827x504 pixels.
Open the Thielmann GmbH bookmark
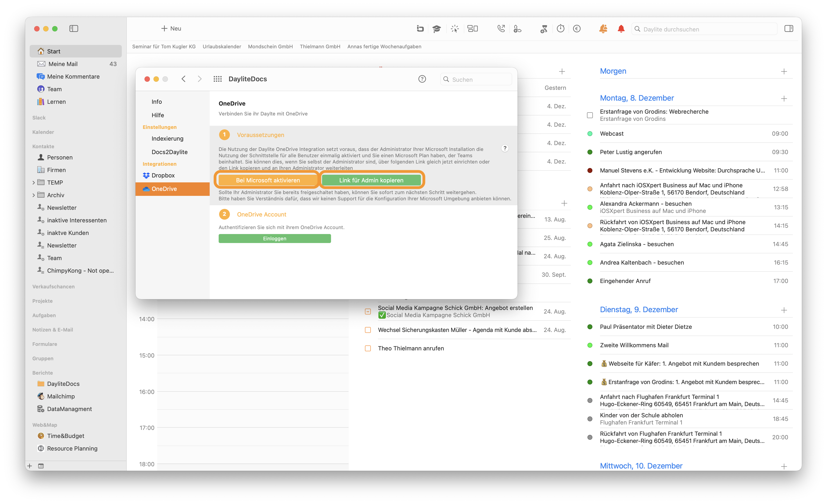320,47
